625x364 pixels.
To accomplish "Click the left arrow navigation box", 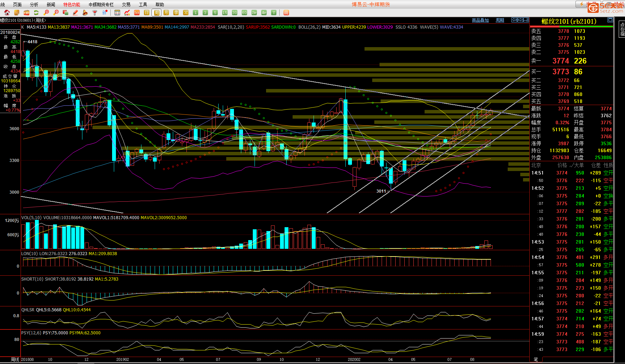I will pyautogui.click(x=514, y=20).
